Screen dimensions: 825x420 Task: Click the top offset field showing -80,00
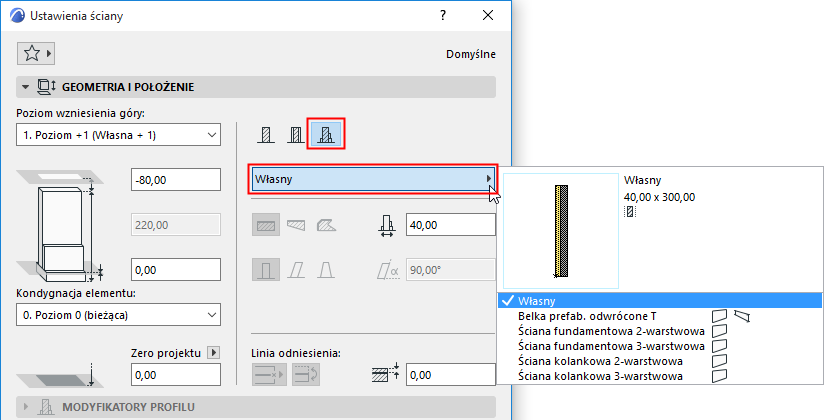176,180
